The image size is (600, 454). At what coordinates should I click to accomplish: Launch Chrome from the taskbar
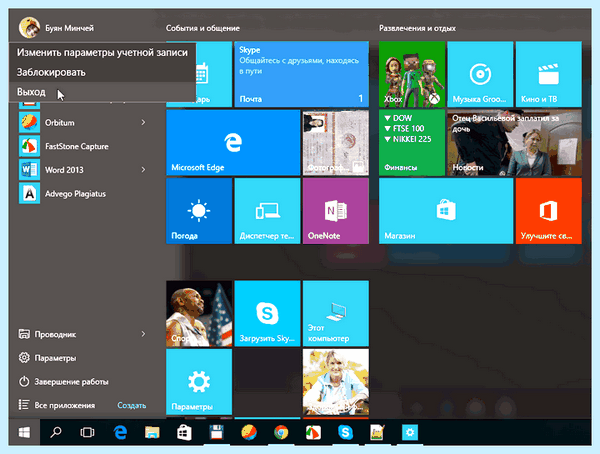[x=281, y=433]
